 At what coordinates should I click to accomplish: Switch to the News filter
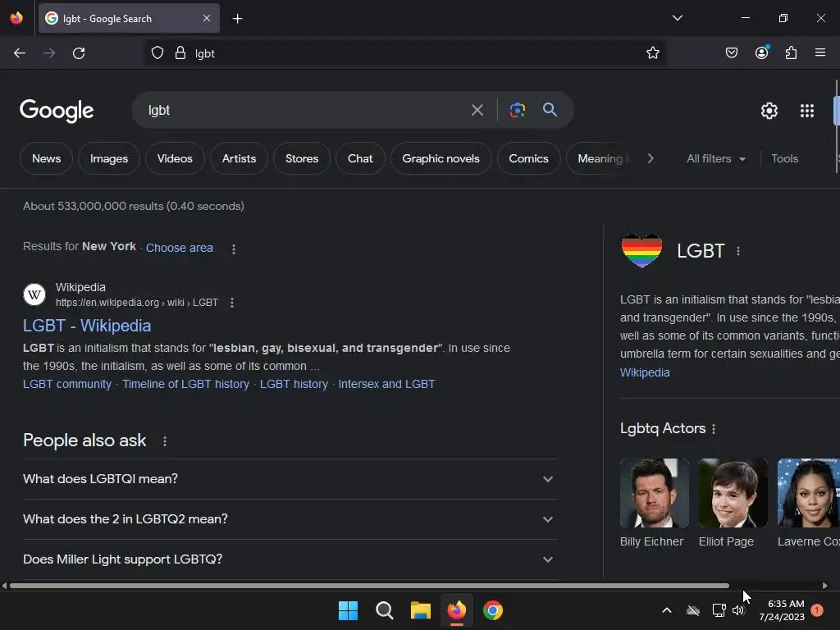pos(46,158)
